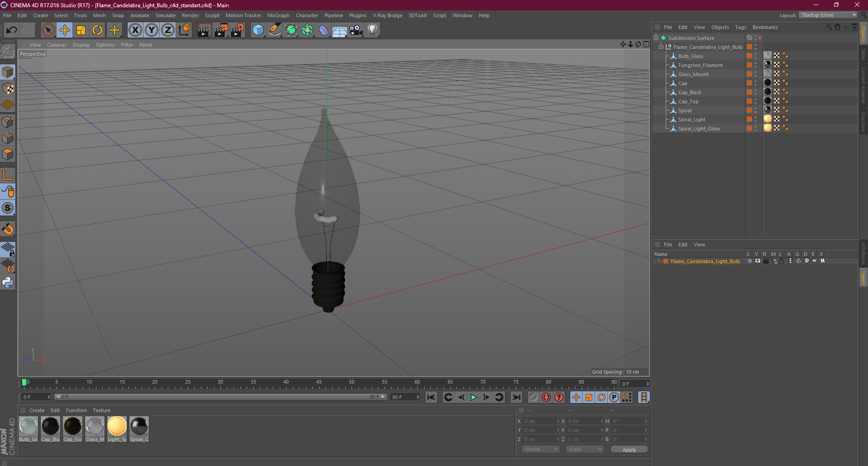Click the Apply coordinates button
Screen dimensions: 868x466
pyautogui.click(x=629, y=450)
